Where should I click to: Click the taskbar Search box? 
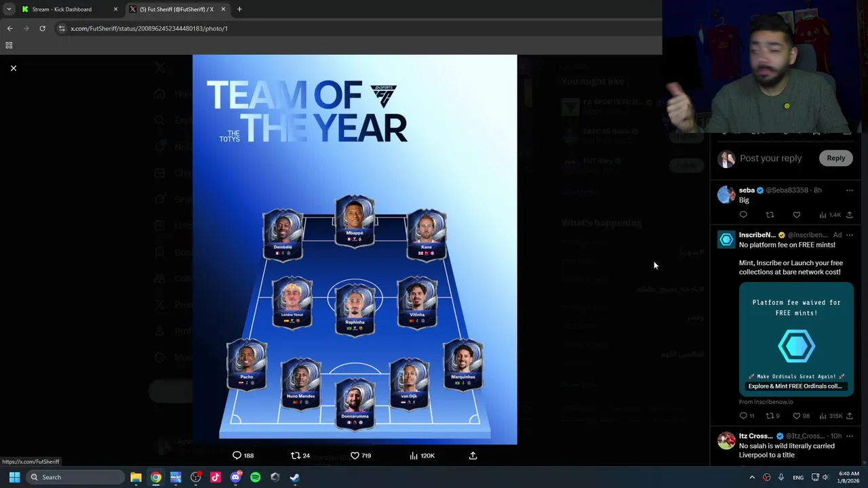[75, 477]
